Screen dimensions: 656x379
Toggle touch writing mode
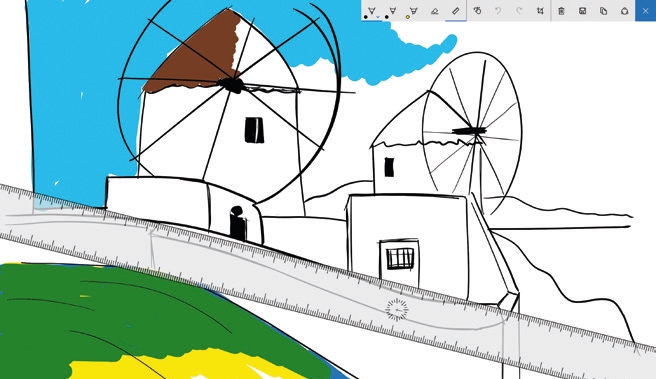[x=477, y=11]
